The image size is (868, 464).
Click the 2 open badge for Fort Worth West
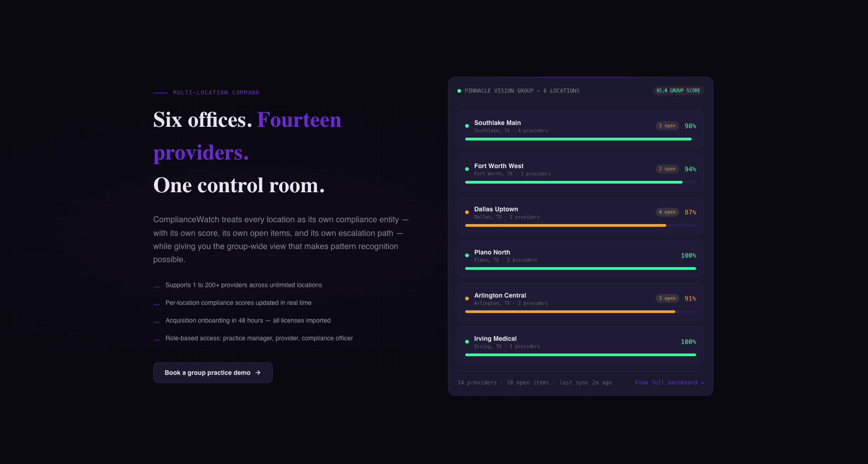pos(667,169)
